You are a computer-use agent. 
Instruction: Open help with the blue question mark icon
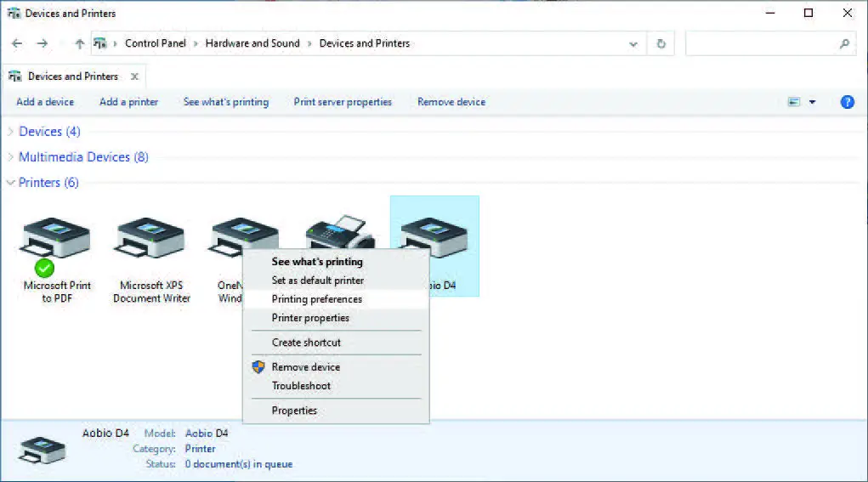(847, 102)
